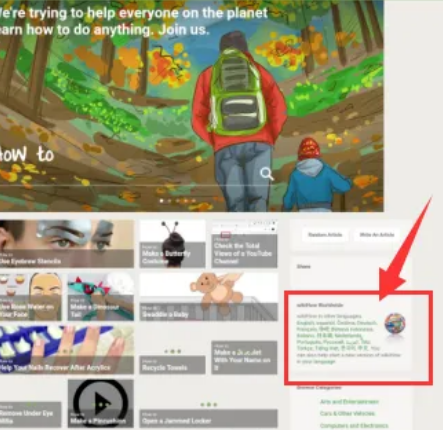This screenshot has width=443, height=430.
Task: Open Use Rose Water on Your Face
Action: pyautogui.click(x=31, y=297)
